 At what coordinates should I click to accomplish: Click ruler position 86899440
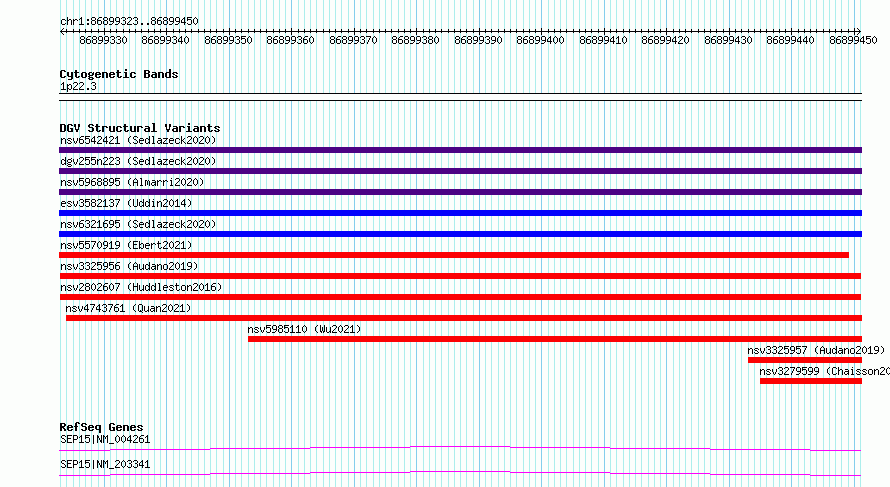pos(790,40)
